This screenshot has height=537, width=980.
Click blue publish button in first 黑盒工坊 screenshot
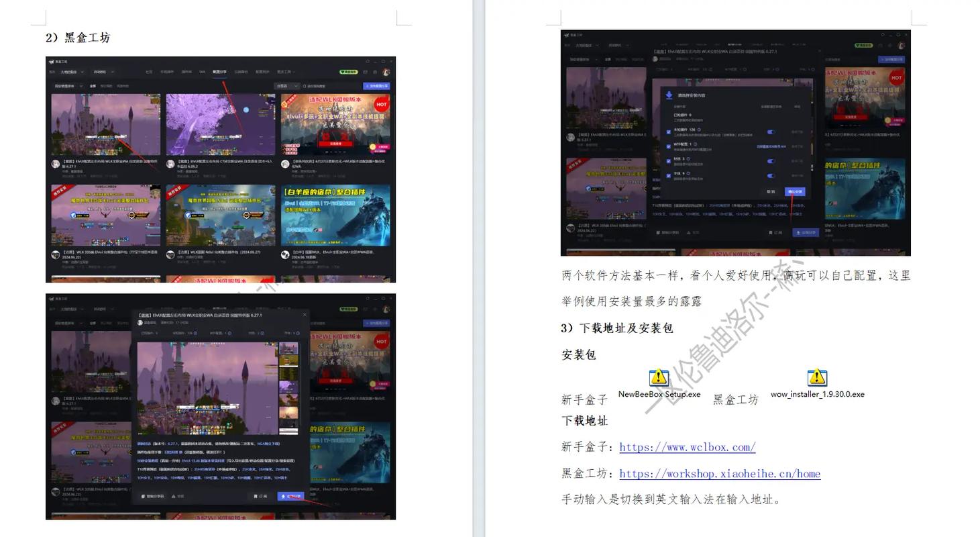[376, 86]
